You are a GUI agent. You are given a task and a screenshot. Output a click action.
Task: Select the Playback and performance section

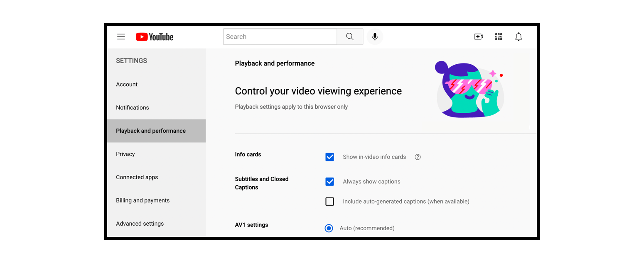coord(150,131)
